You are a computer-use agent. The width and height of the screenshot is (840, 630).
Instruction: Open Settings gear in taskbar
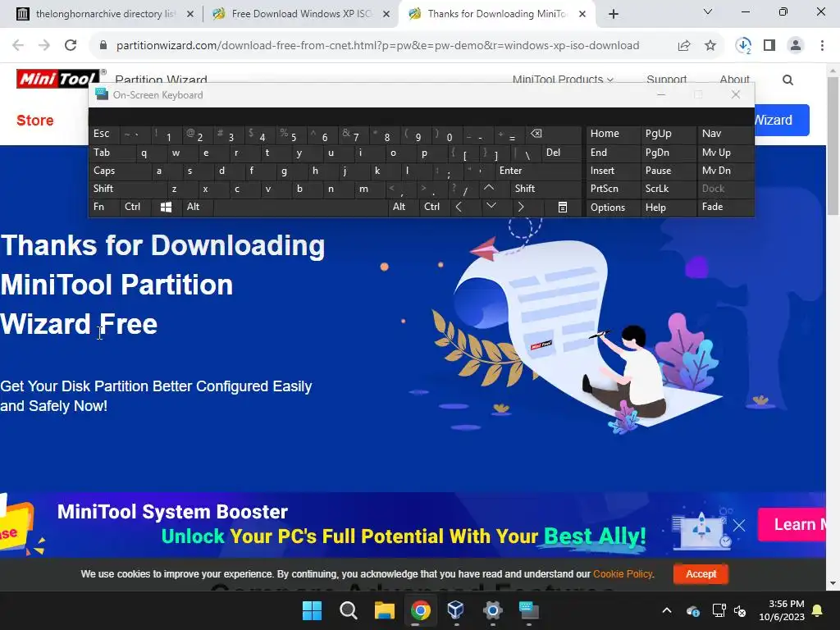(492, 610)
